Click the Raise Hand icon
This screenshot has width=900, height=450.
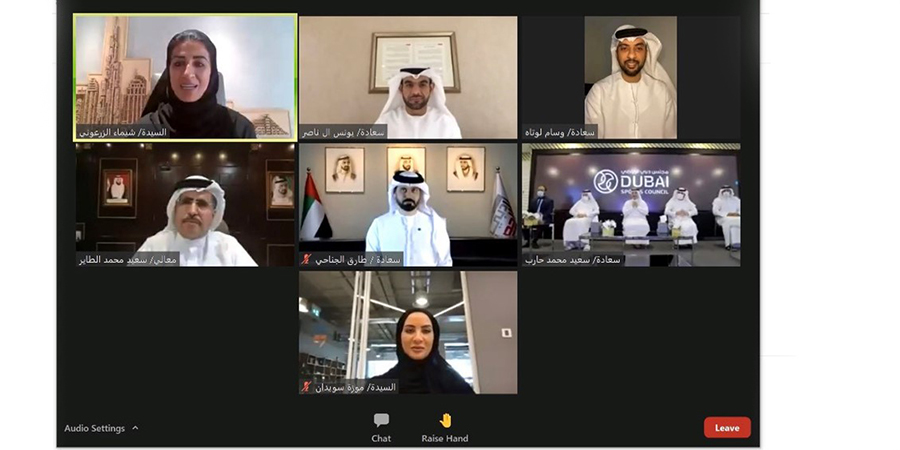[x=445, y=421]
